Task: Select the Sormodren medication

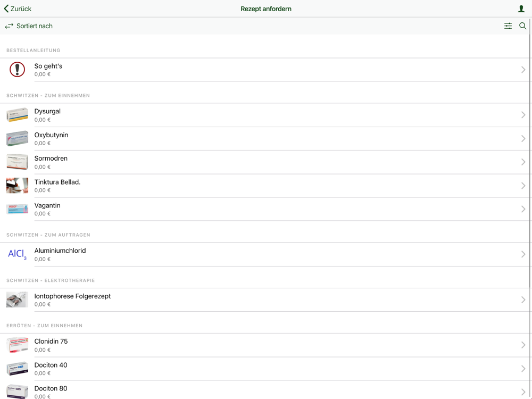Action: coord(266,162)
